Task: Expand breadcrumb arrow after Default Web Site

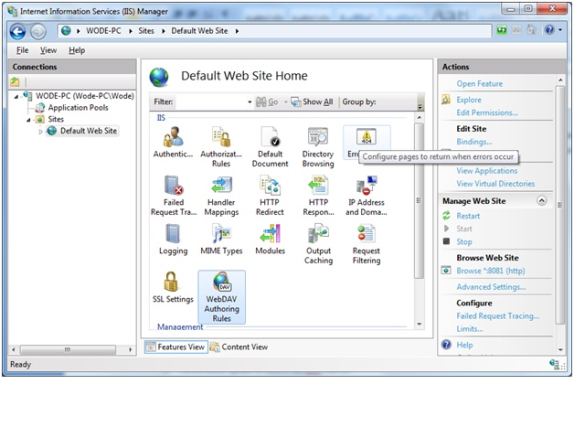Action: point(237,31)
